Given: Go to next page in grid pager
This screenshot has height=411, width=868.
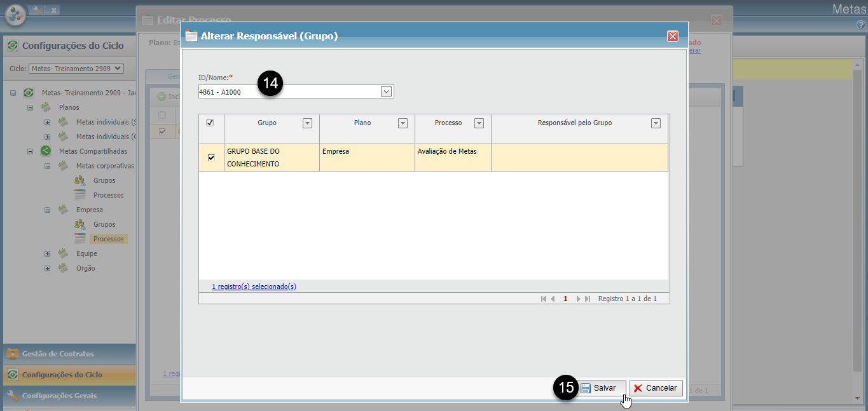Looking at the screenshot, I should (x=578, y=299).
